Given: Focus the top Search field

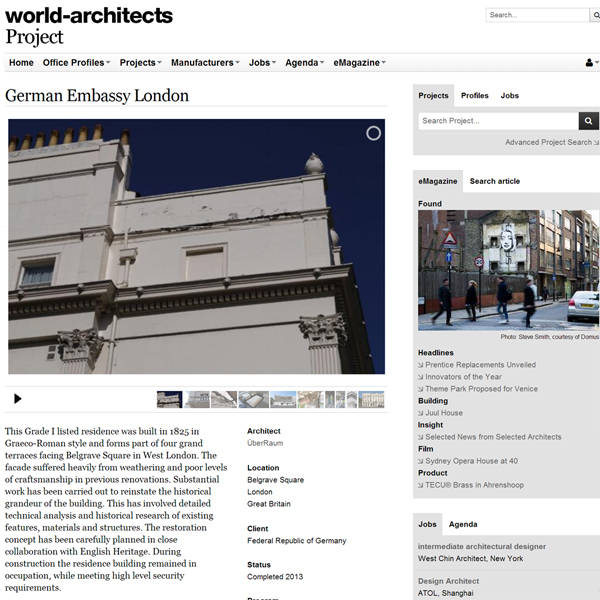Looking at the screenshot, I should [x=537, y=15].
